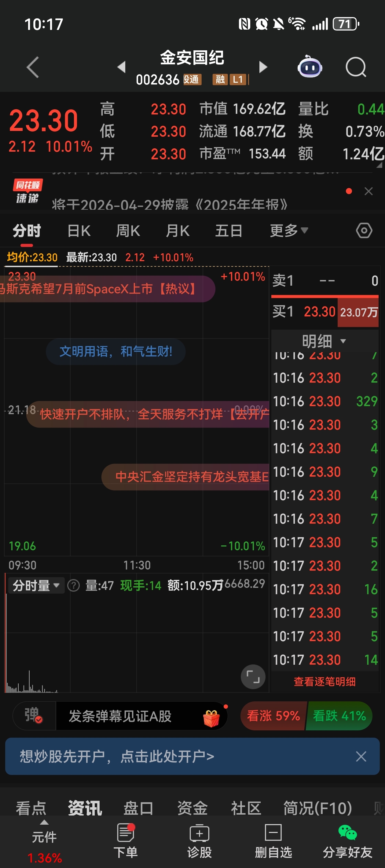The height and width of the screenshot is (868, 385).
Task: Open 中央汇金坚定持有龙头宽基 bullet comment
Action: coord(185,477)
